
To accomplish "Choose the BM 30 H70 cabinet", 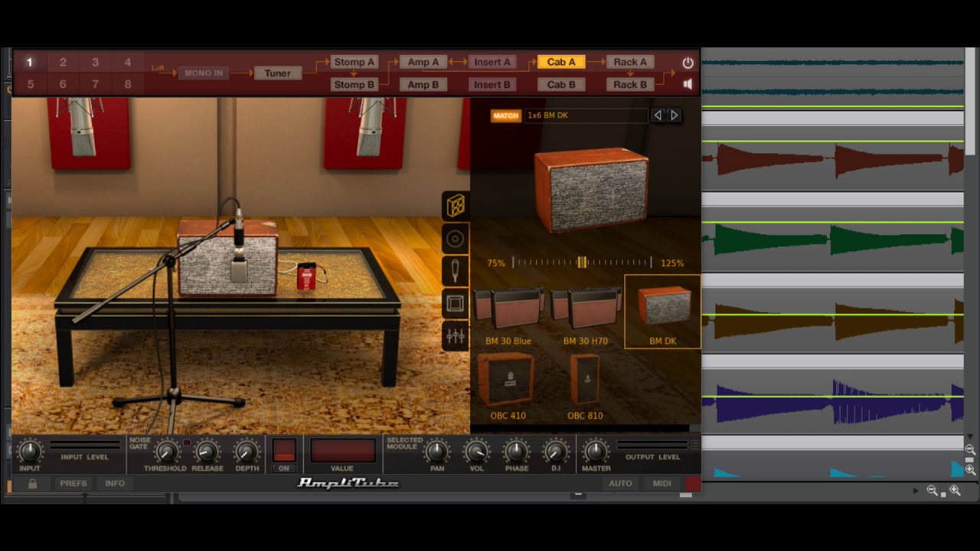I will [x=586, y=316].
